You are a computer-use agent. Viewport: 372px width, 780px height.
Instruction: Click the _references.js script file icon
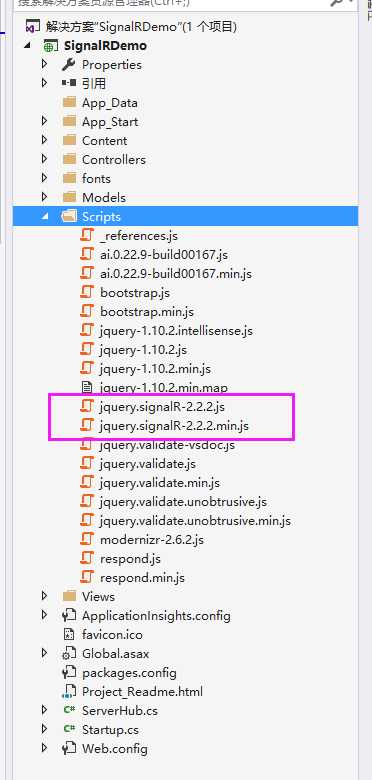click(87, 235)
